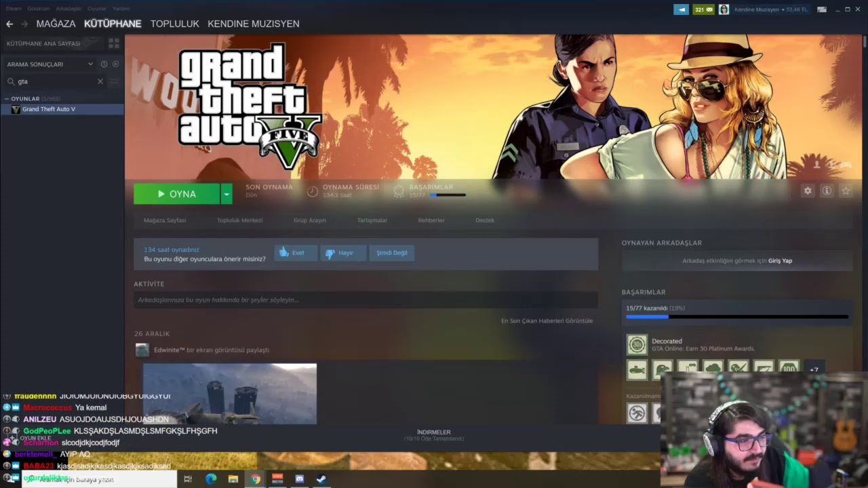Open the Decorated achievement icon

(637, 345)
